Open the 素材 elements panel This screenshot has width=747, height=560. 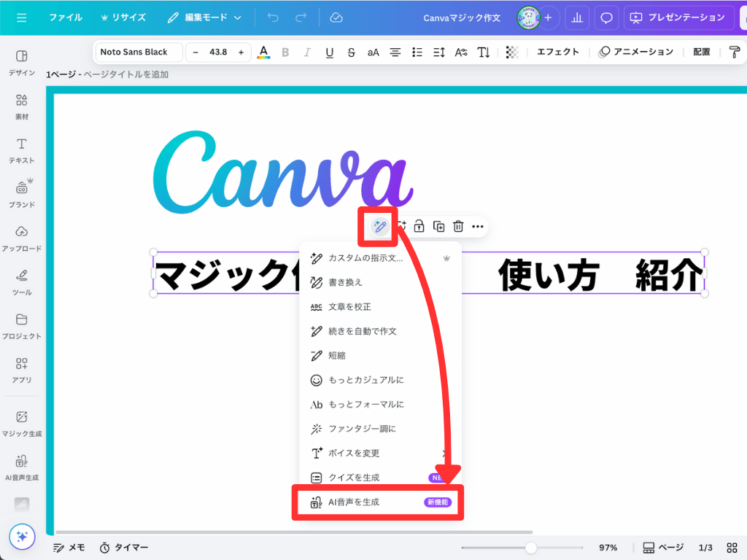(21, 106)
